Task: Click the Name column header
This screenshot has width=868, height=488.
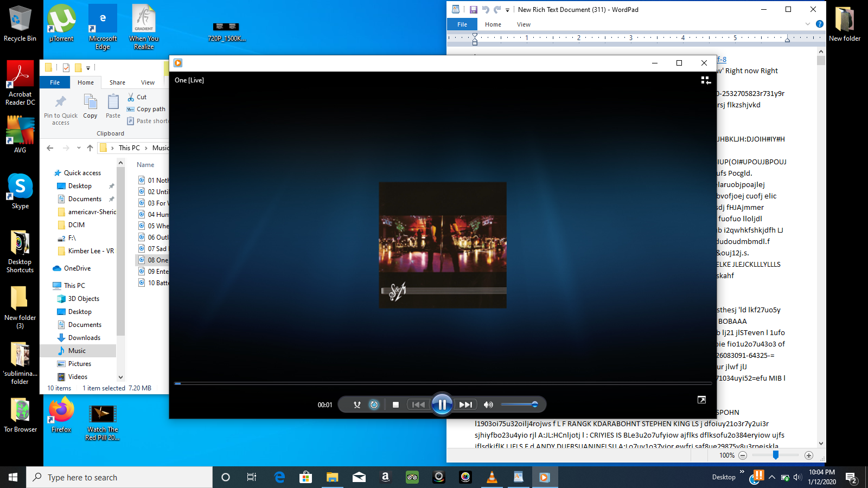Action: [x=145, y=165]
